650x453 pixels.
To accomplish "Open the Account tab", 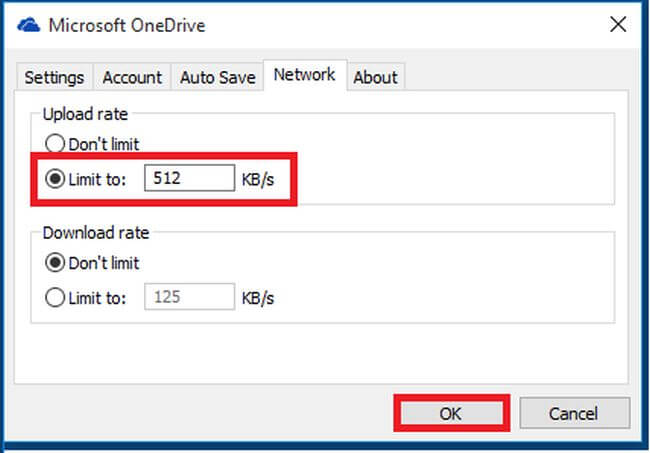I will 132,77.
